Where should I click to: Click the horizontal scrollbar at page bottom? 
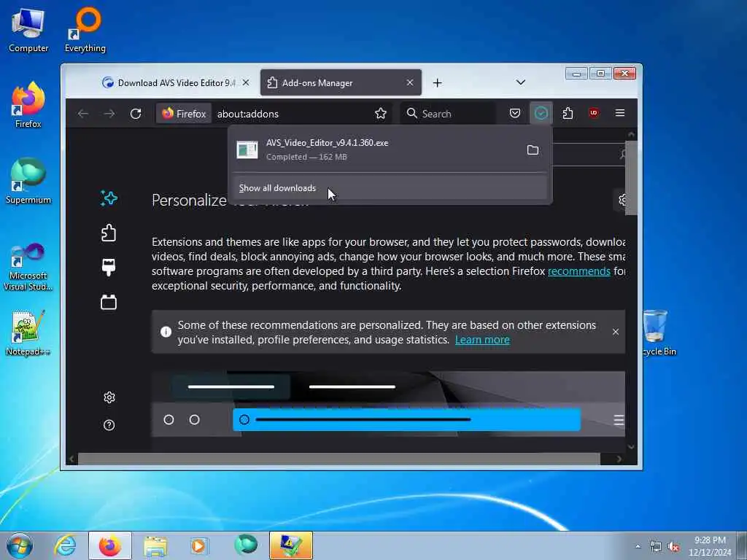(x=338, y=459)
